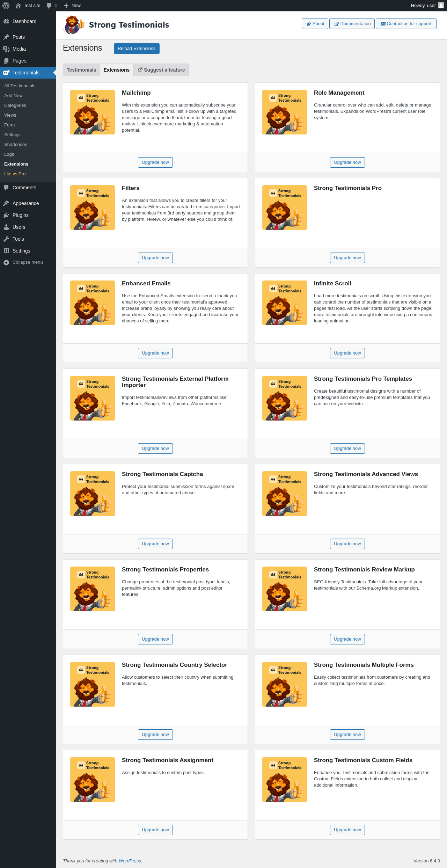Click Upgrade now for Review Markup
The height and width of the screenshot is (868, 447).
click(347, 639)
